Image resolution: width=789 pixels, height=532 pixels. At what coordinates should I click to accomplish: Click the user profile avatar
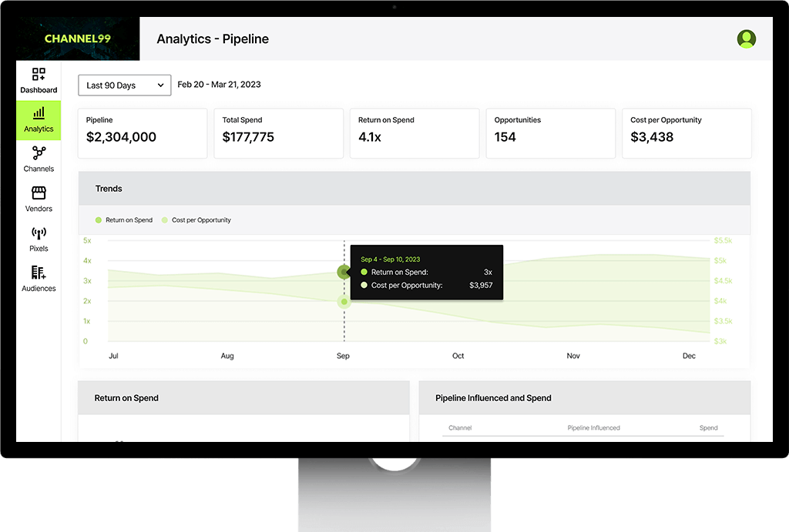point(747,38)
